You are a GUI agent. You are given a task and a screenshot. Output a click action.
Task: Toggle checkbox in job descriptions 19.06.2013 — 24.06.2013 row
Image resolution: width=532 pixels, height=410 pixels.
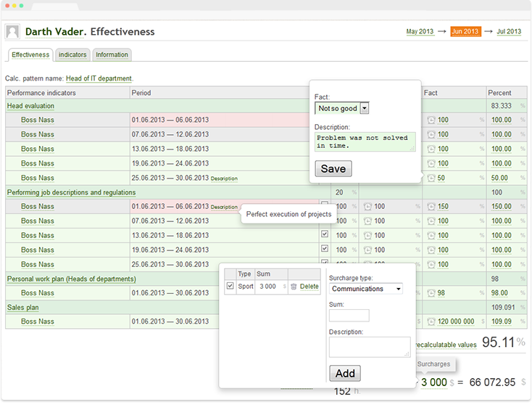(324, 250)
